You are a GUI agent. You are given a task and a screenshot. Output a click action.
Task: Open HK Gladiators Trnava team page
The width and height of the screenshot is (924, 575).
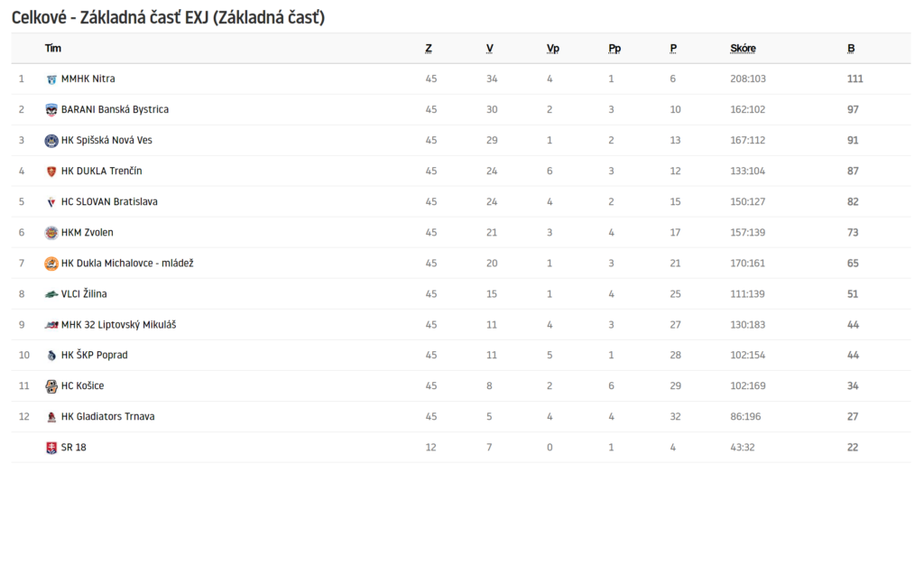point(108,416)
